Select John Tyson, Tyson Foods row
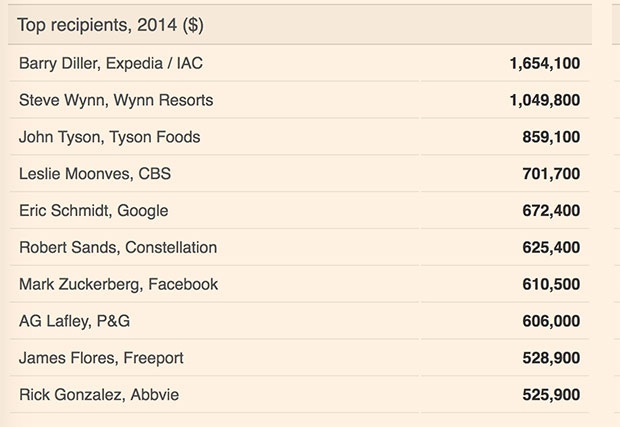The width and height of the screenshot is (620, 427). click(300, 137)
